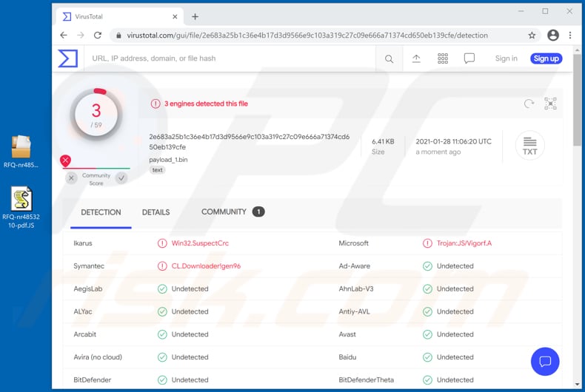
Task: Click the Trojan:JS/Vigorf.A detection result
Action: (464, 243)
